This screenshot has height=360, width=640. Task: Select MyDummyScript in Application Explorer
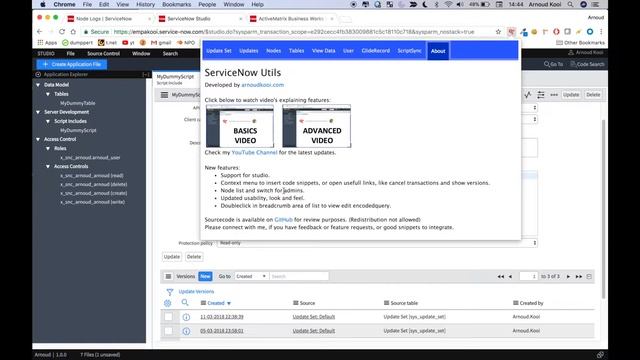(78, 130)
